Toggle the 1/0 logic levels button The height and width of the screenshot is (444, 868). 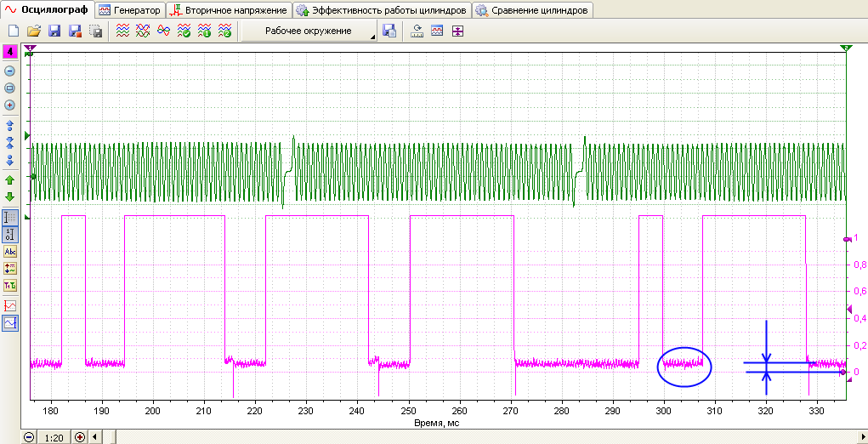tap(10, 234)
